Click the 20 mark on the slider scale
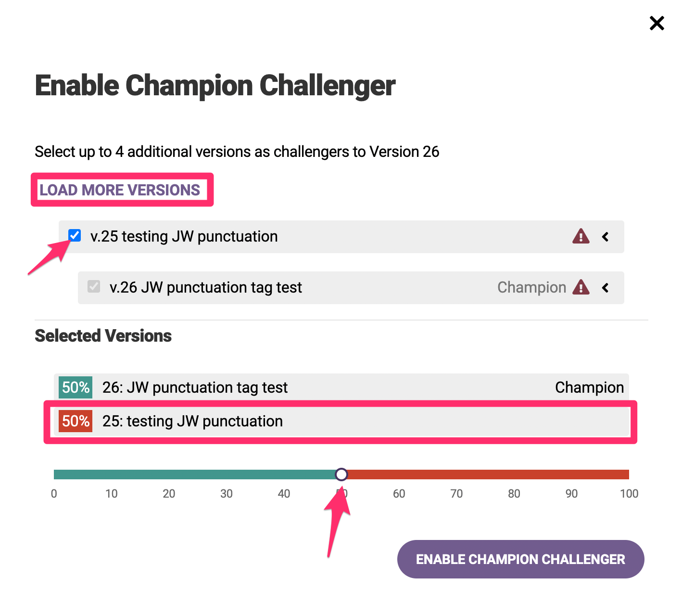682x616 pixels. pos(169,494)
